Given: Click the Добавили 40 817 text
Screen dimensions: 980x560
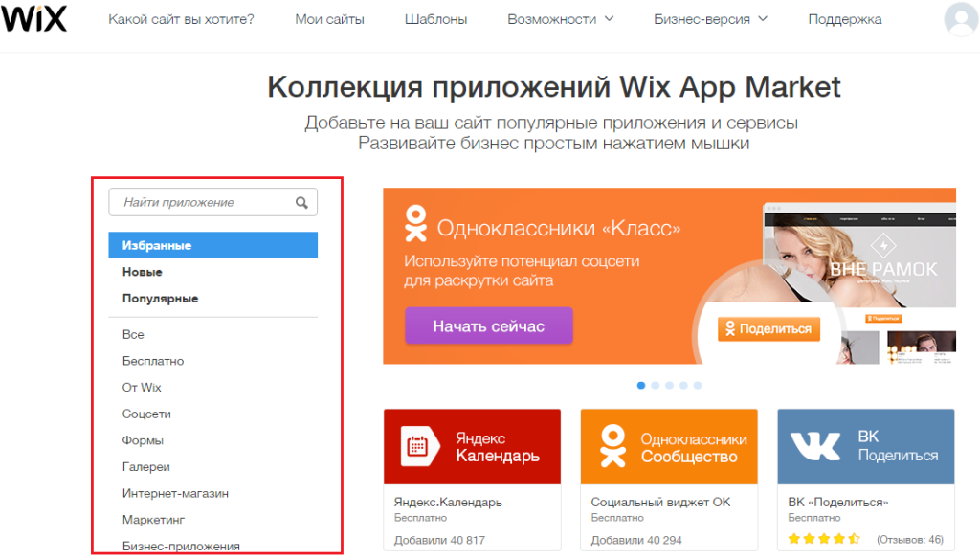Looking at the screenshot, I should tap(439, 540).
